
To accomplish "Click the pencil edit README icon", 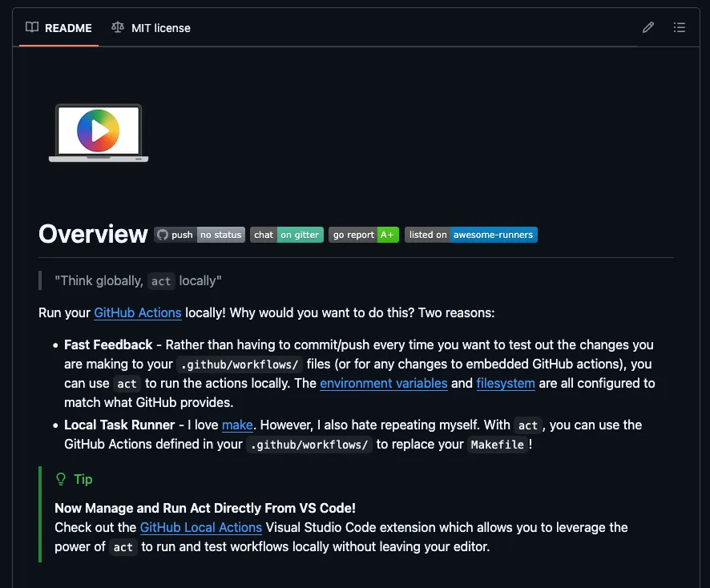I will [648, 27].
